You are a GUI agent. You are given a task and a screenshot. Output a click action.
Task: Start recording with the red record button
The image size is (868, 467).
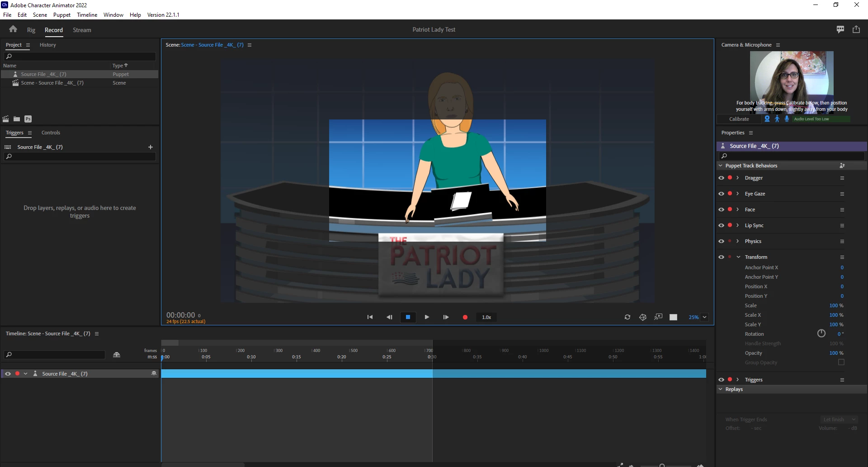pyautogui.click(x=465, y=317)
